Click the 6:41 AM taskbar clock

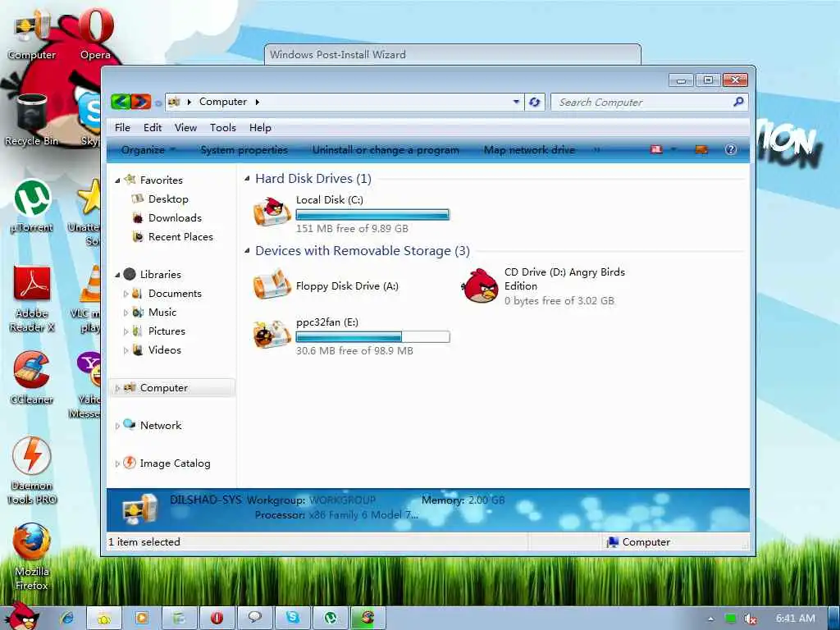coord(796,619)
